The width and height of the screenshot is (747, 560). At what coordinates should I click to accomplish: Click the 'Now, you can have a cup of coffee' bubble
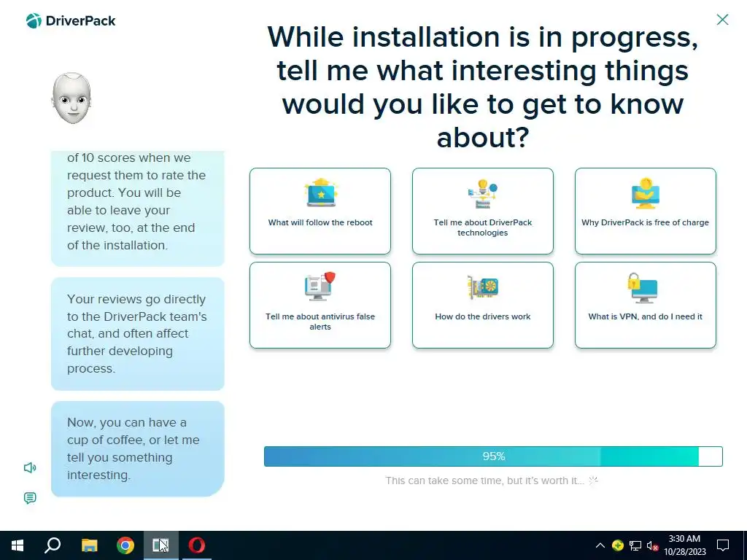tap(138, 448)
